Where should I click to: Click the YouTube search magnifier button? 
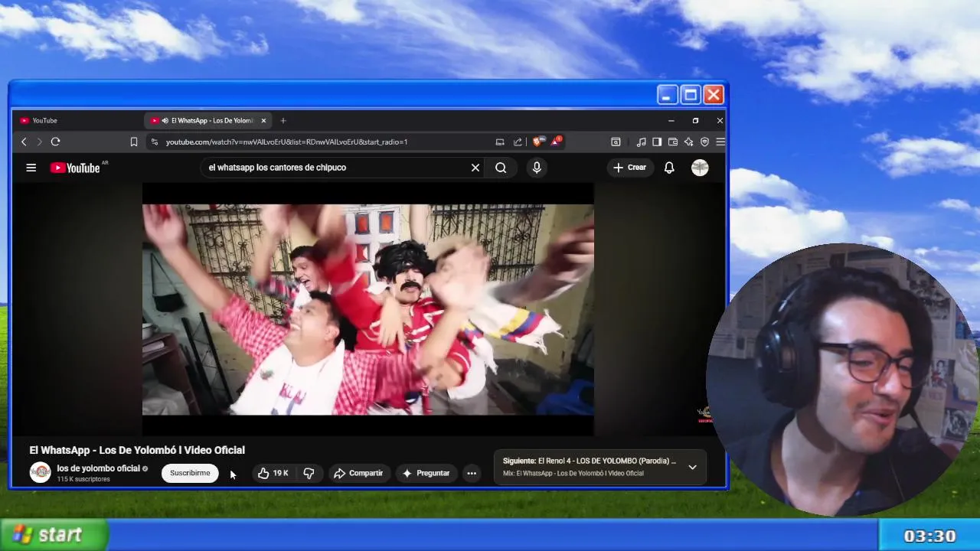[501, 168]
